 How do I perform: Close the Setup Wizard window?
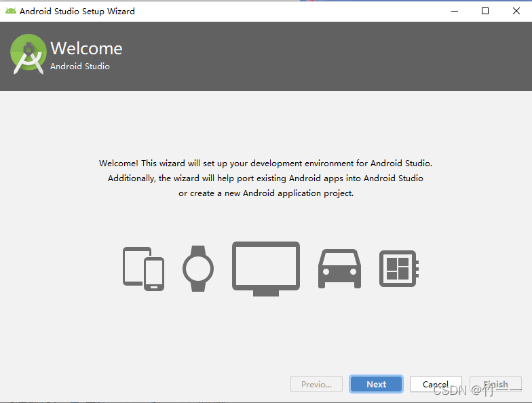point(516,11)
